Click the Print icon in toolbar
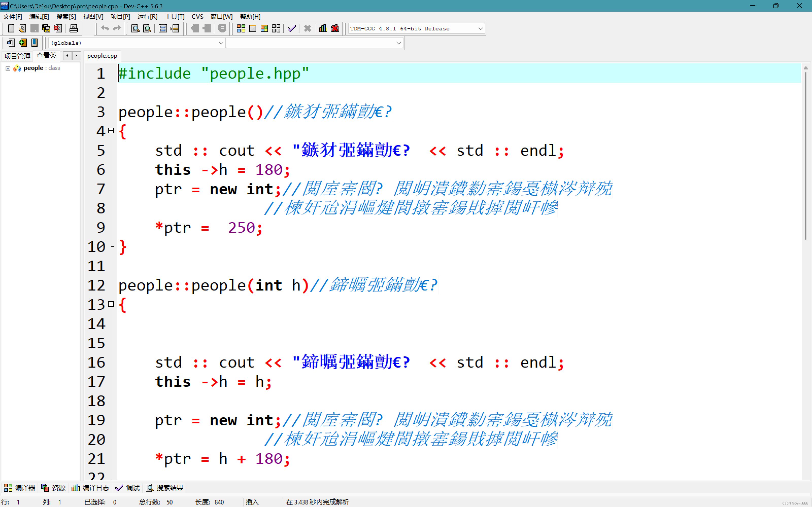 [x=73, y=28]
